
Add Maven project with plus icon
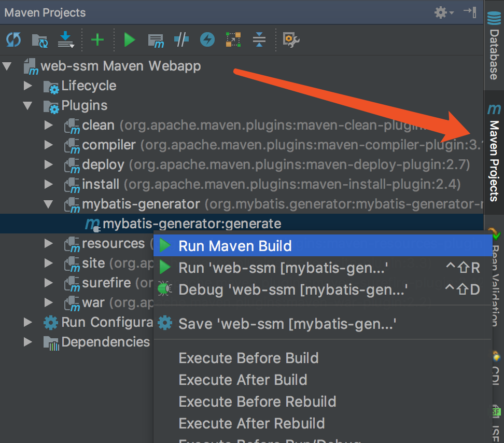tap(97, 40)
